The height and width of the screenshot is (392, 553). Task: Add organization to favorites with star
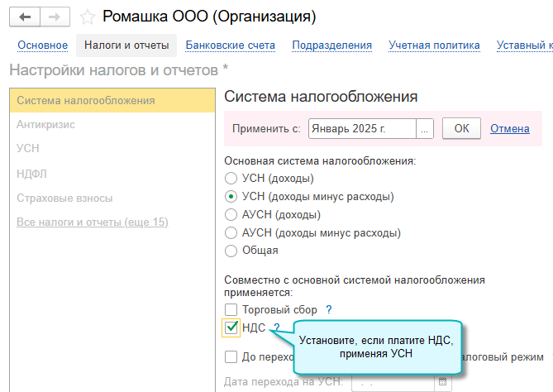tap(88, 16)
